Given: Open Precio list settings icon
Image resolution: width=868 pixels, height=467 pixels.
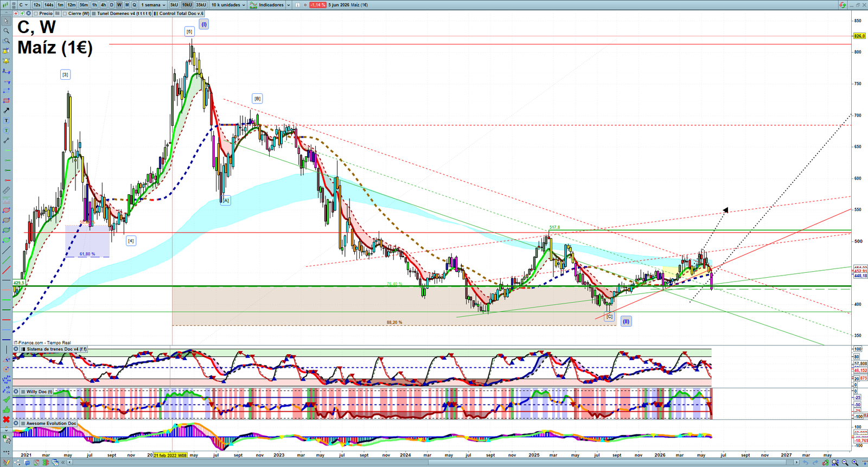Looking at the screenshot, I should tap(59, 13).
